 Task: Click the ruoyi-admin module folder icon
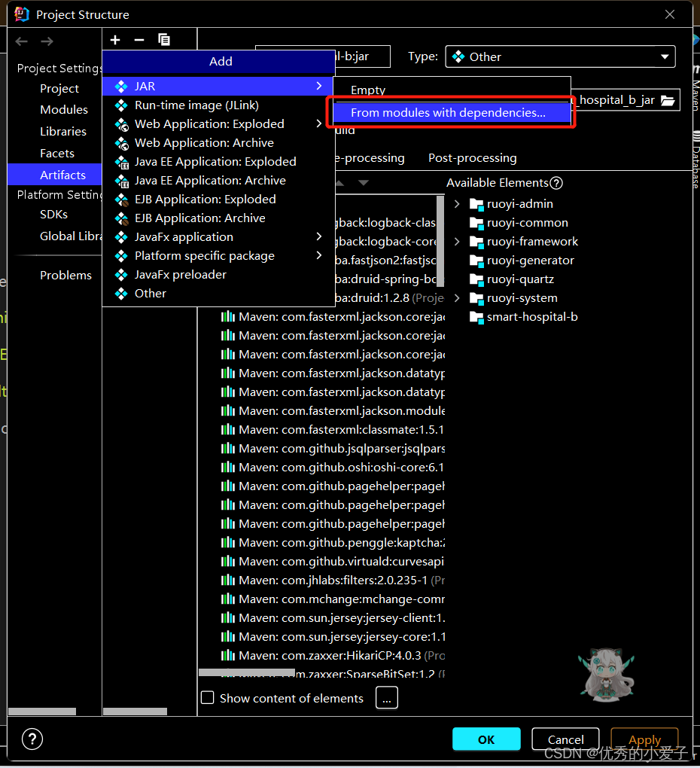click(x=476, y=204)
